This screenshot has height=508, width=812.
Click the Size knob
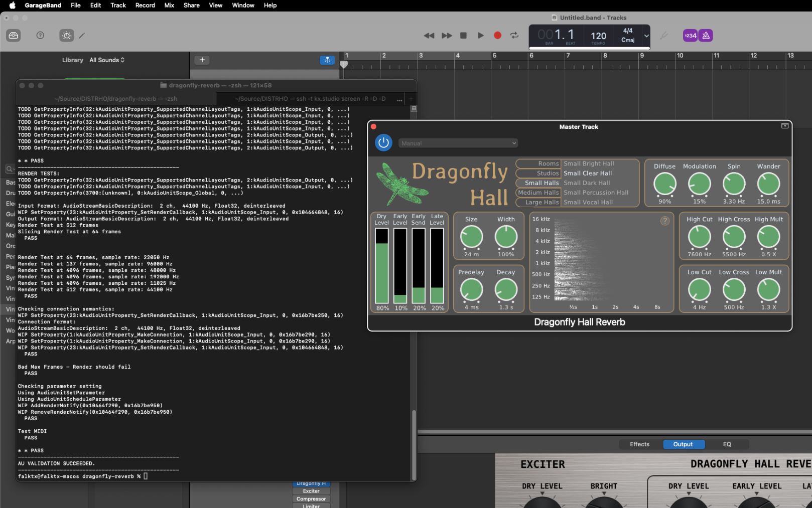471,237
